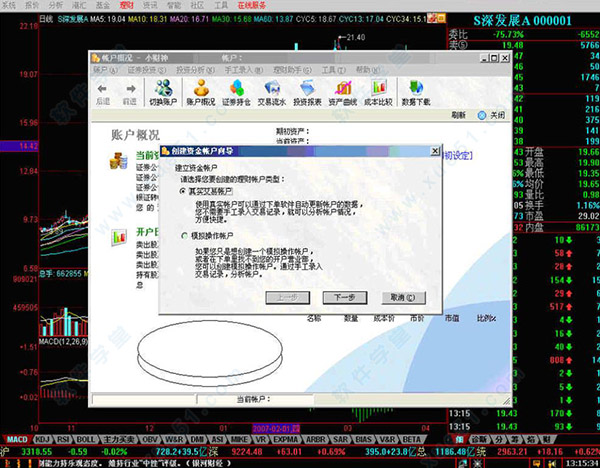Click the coins icon beside current account section

118,161
